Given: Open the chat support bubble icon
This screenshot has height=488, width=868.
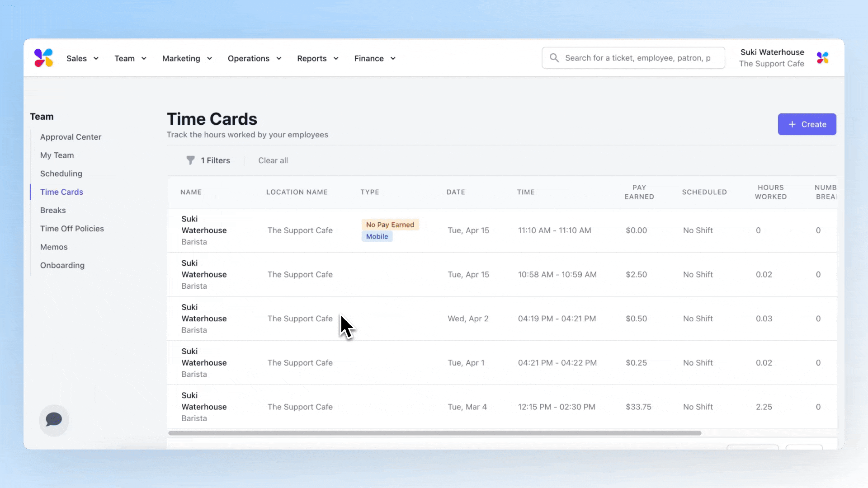Looking at the screenshot, I should click(x=54, y=420).
